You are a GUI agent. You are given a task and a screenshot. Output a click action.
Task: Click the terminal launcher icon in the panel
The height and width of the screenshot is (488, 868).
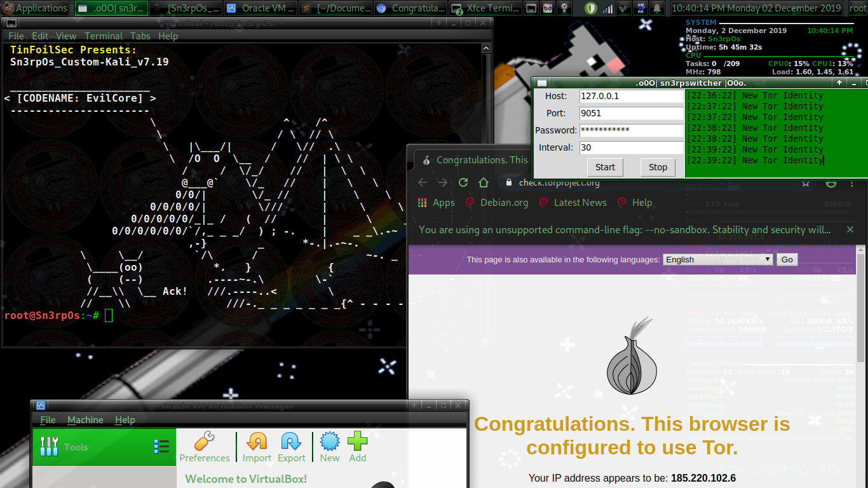click(531, 8)
